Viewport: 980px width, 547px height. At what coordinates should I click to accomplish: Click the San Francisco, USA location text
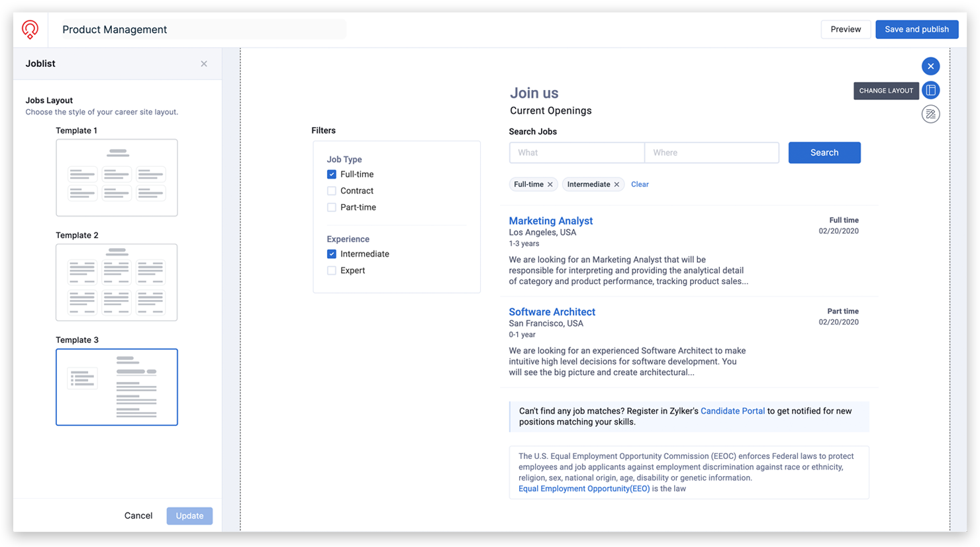[546, 324]
